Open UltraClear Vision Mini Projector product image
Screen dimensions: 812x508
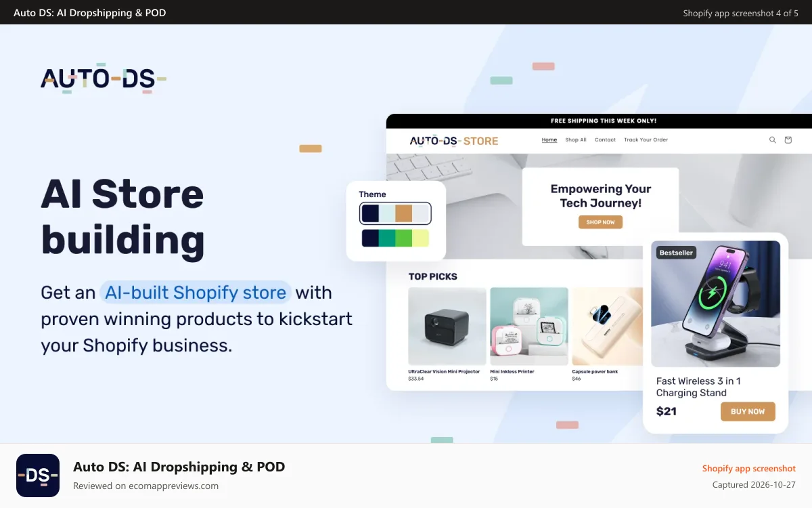coord(447,326)
